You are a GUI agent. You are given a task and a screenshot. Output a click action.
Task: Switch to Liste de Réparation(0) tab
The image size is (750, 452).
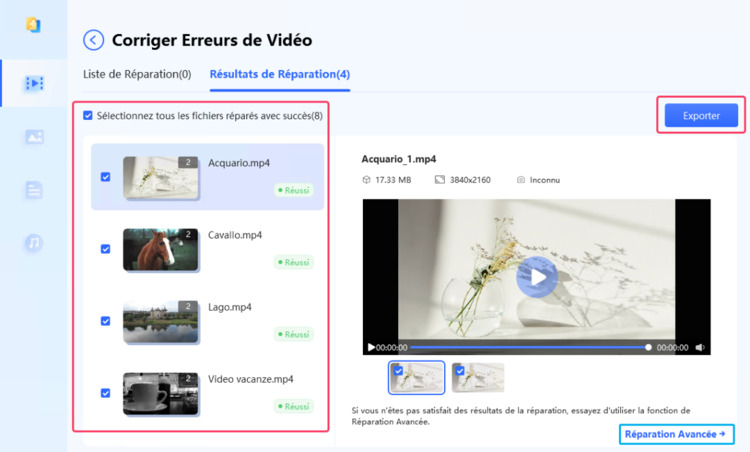coord(137,74)
